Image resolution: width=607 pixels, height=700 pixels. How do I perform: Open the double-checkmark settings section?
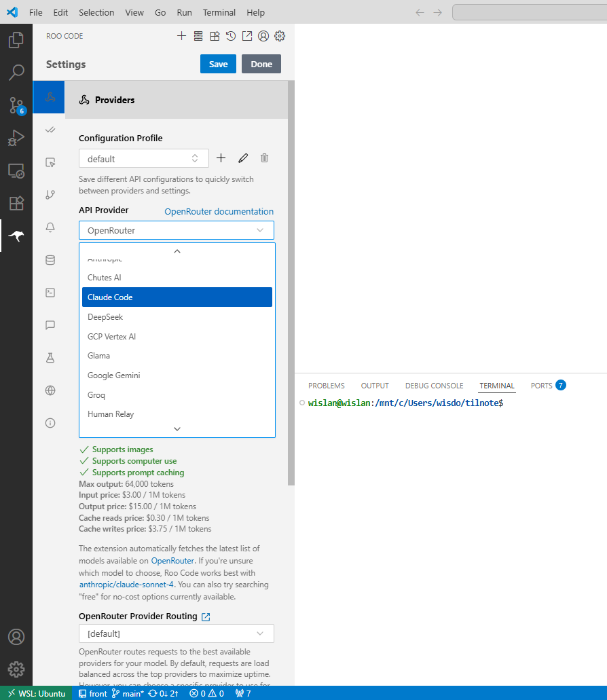click(x=50, y=130)
